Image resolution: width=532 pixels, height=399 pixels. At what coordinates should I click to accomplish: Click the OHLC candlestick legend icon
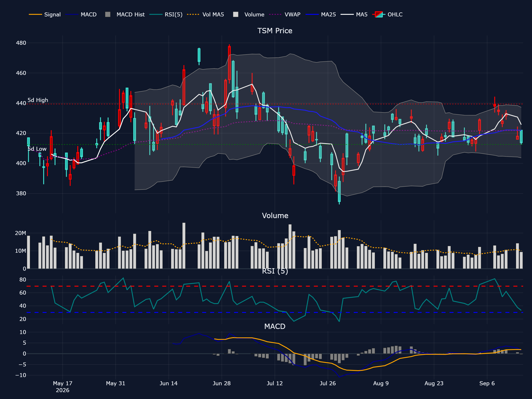pos(379,14)
